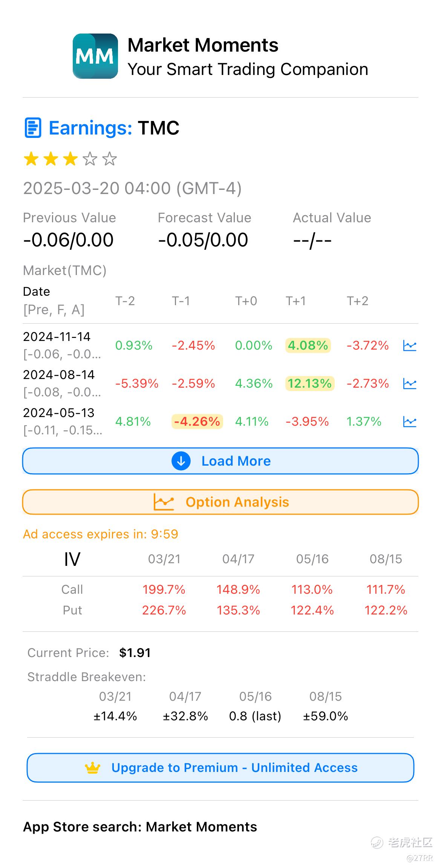Click the gold crown premium icon

[93, 767]
